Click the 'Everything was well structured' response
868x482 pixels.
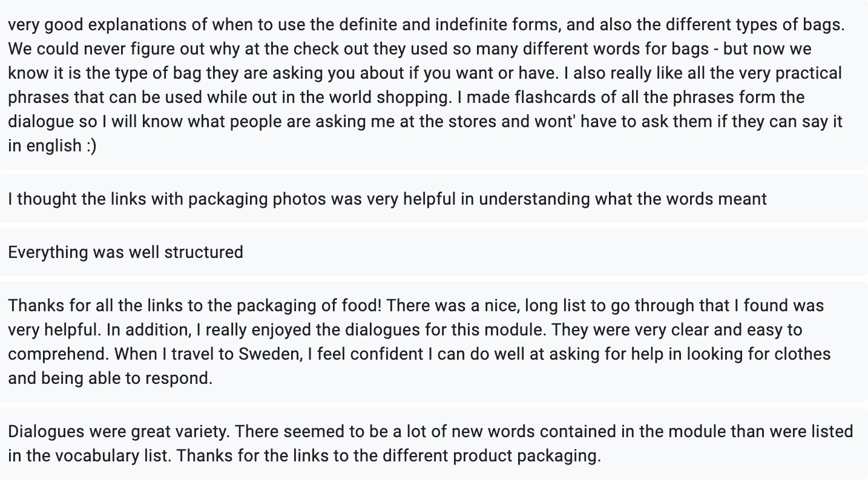click(433, 252)
